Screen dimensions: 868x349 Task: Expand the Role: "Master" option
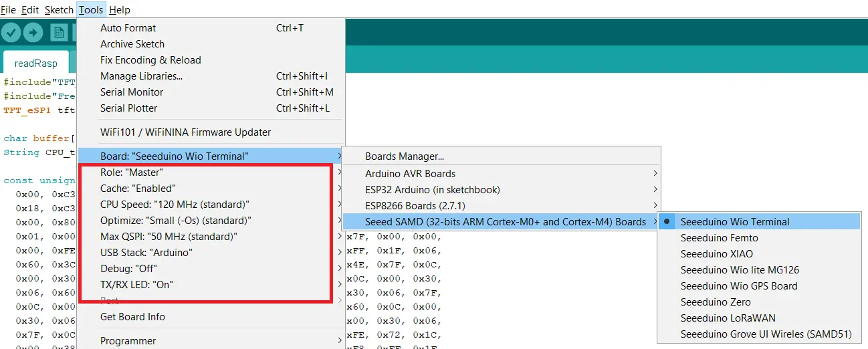pos(211,172)
